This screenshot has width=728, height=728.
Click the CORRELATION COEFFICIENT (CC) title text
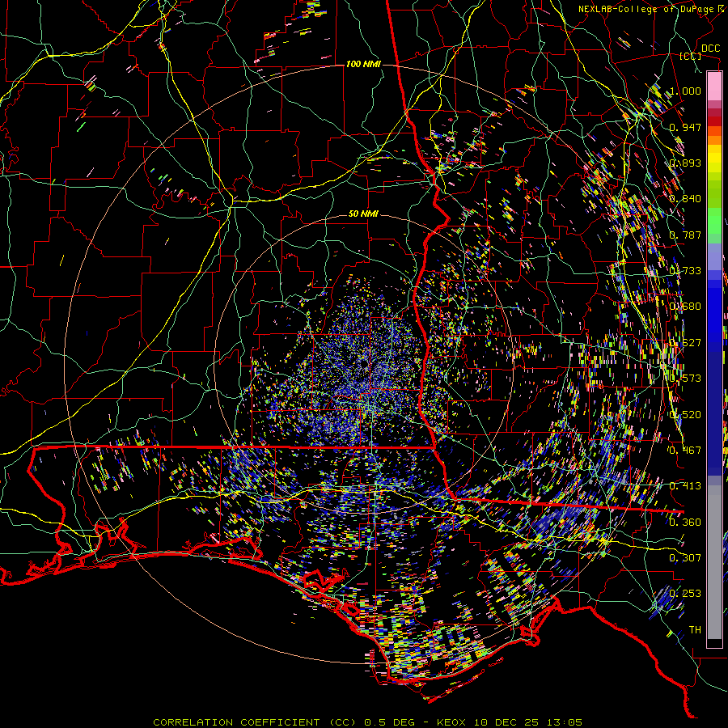[x=254, y=722]
